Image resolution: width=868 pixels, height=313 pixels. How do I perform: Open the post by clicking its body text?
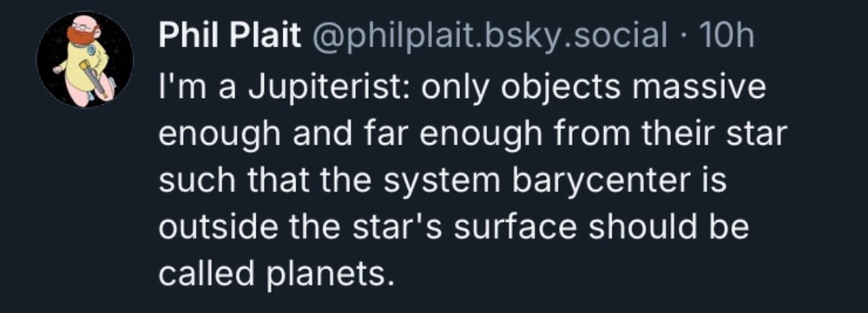472,181
